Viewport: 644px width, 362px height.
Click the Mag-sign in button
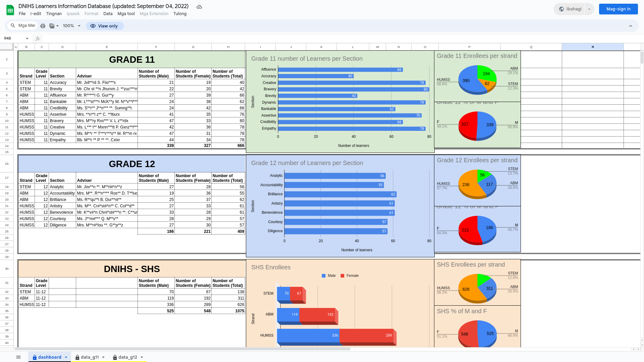tap(618, 9)
